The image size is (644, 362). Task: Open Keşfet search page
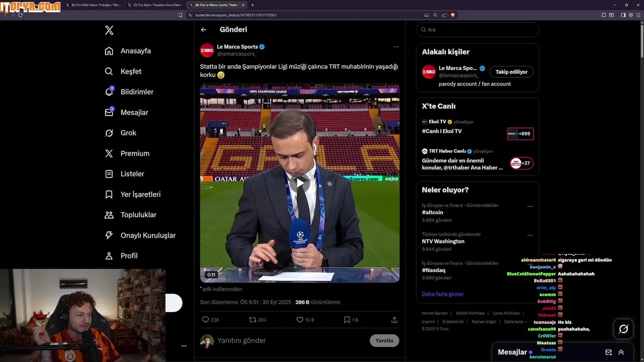tap(123, 71)
